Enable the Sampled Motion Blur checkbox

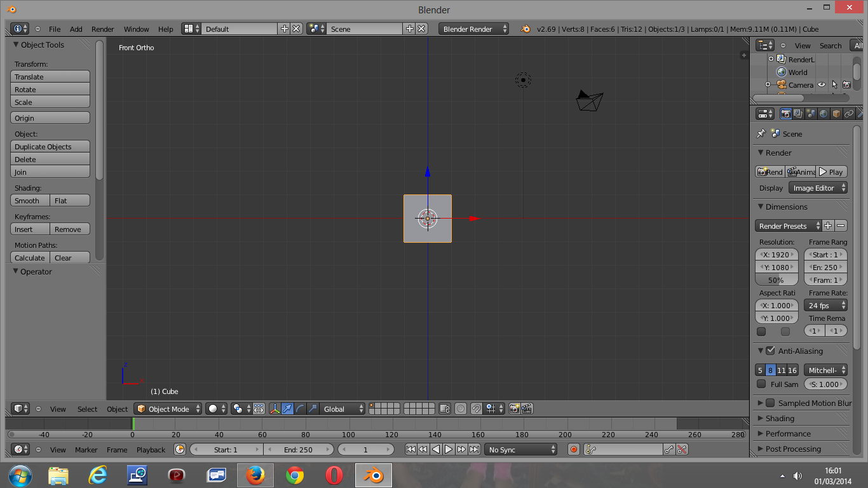[770, 403]
